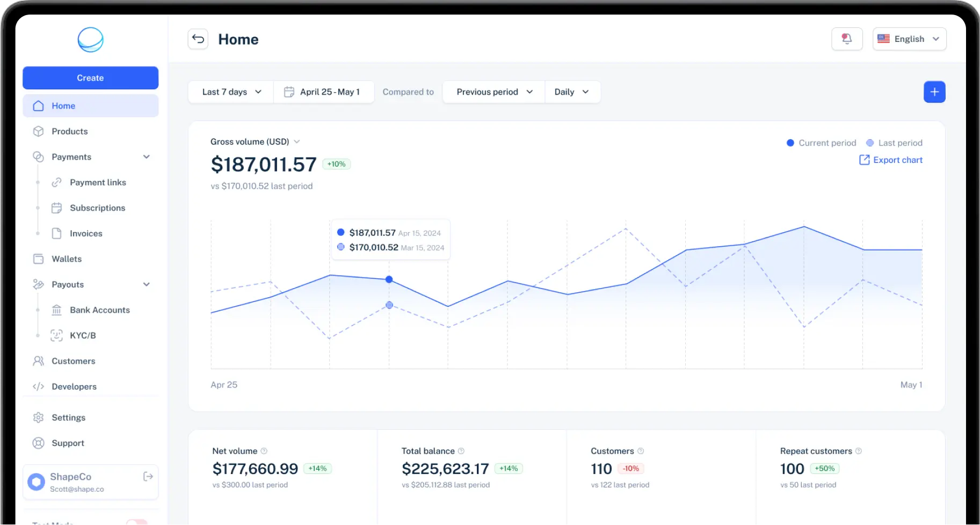Click the $177,660.99 net volume value
The width and height of the screenshot is (980, 525).
point(255,469)
